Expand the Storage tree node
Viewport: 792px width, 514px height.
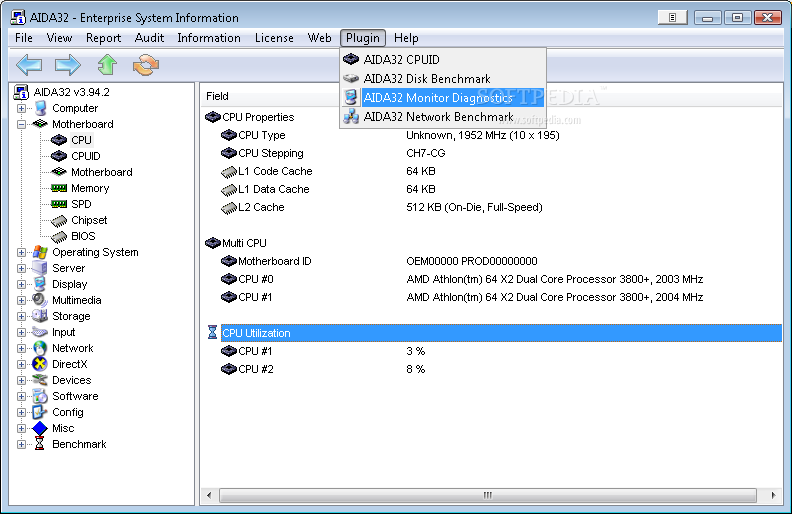[22, 317]
